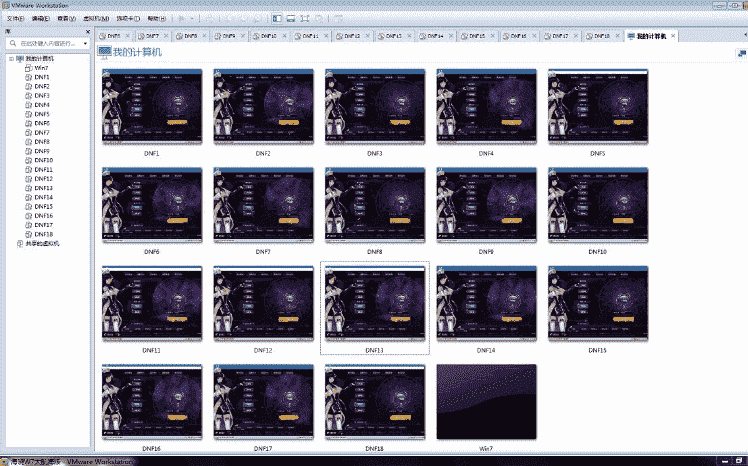Image resolution: width=748 pixels, height=466 pixels.
Task: Select the Win7 virtual machine thumbnail
Action: pos(487,402)
